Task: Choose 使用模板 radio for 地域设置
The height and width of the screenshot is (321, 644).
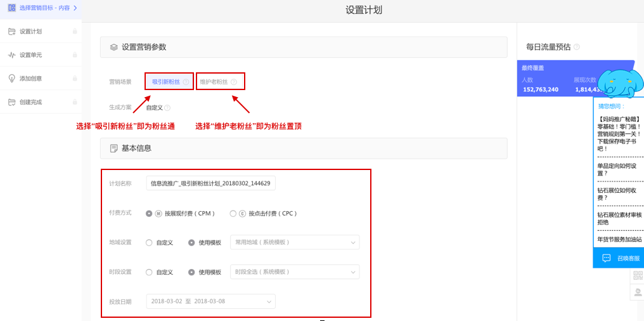Action: (191, 242)
